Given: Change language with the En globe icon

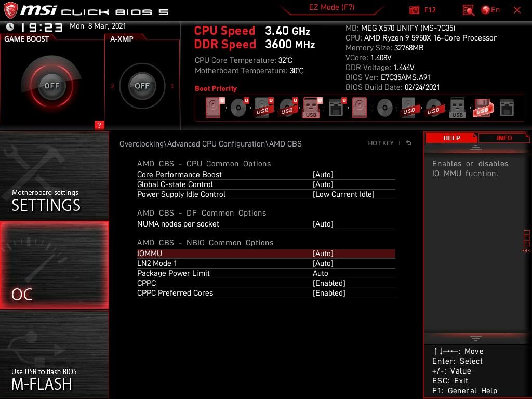Looking at the screenshot, I should (x=490, y=10).
